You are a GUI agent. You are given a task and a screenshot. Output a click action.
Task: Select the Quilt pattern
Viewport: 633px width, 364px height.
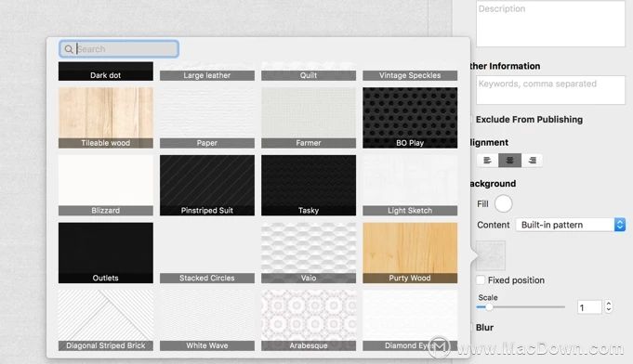(309, 71)
